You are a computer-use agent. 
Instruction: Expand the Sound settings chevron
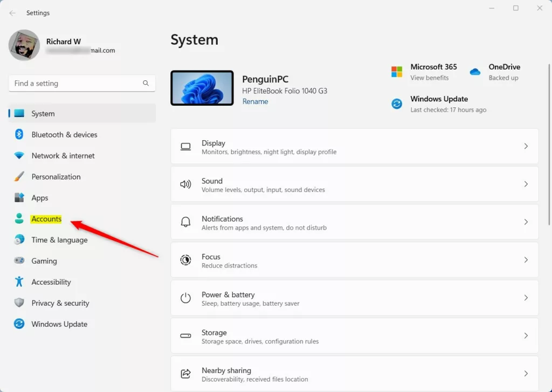tap(526, 184)
